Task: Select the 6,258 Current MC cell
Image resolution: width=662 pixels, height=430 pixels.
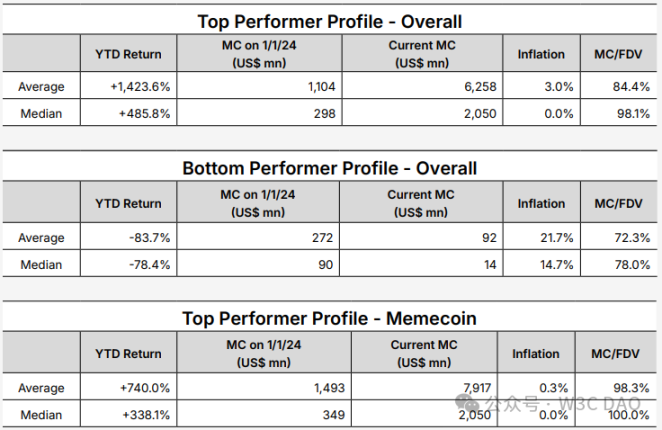Action: point(478,87)
